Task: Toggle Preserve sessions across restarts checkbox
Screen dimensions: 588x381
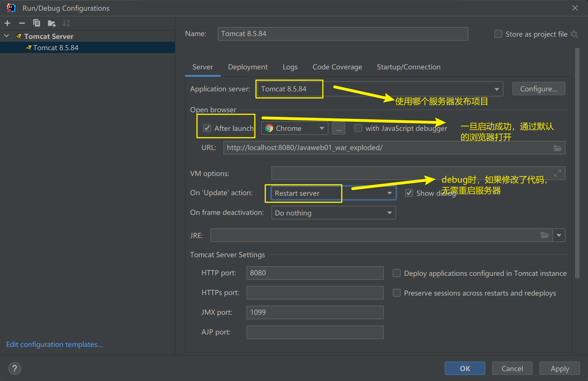Action: (397, 293)
